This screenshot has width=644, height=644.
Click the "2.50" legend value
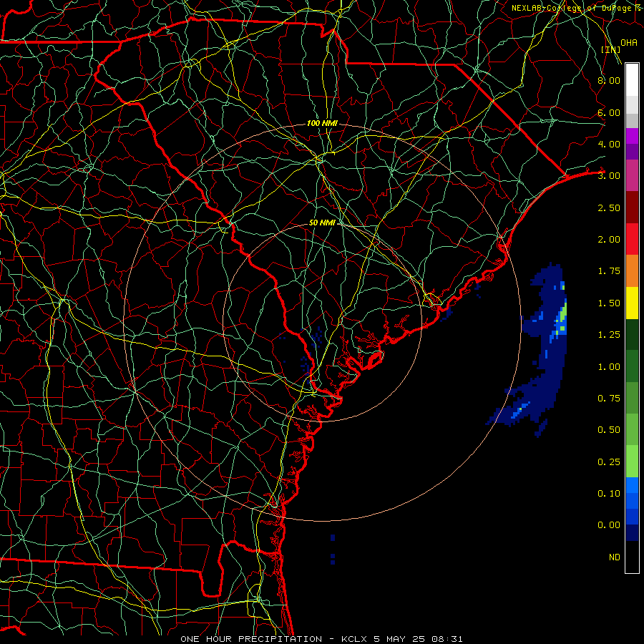[609, 208]
